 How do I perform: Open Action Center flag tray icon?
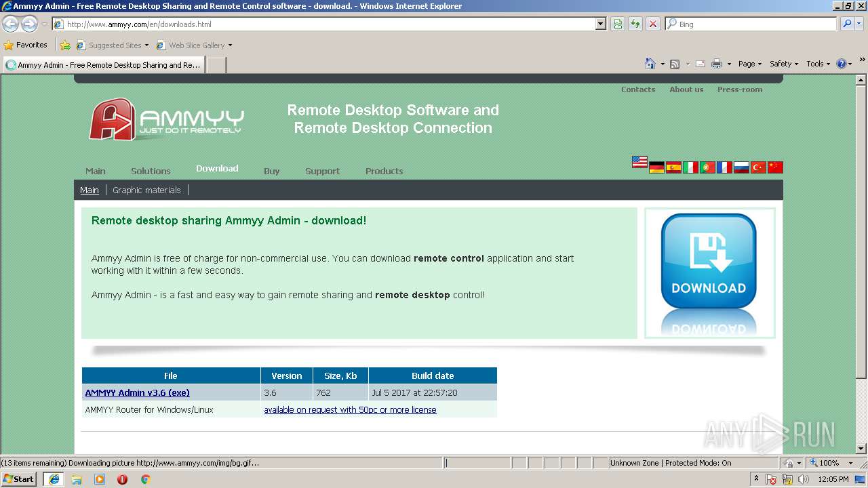point(771,479)
